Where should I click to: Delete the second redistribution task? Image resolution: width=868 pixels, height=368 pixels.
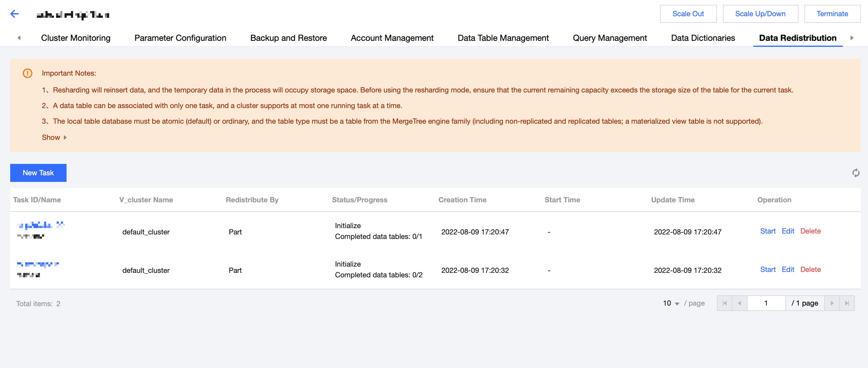click(x=810, y=270)
